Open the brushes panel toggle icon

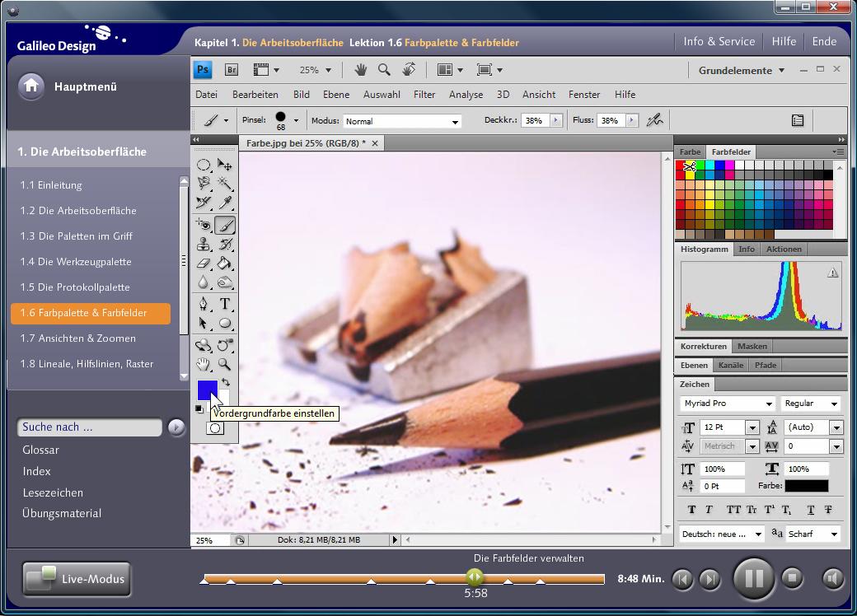click(x=798, y=120)
